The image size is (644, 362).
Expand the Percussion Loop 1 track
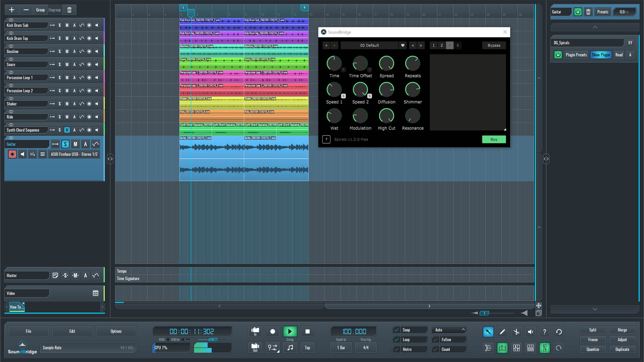[52, 78]
